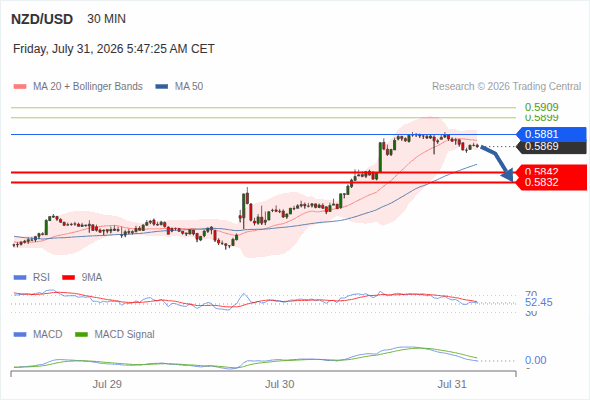
Task: Click the blue 0.5881 pivot price tag
Action: coord(552,134)
